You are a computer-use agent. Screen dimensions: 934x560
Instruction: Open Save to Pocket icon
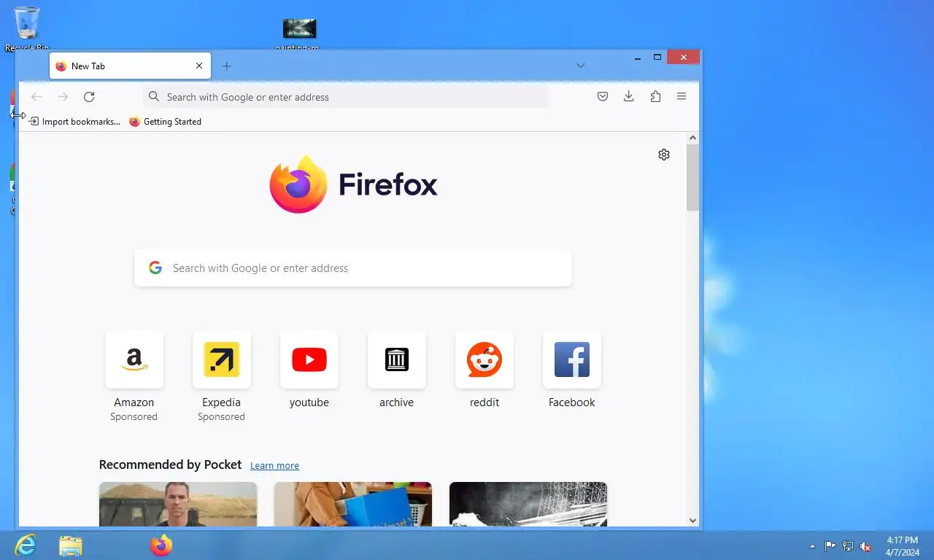(x=603, y=96)
